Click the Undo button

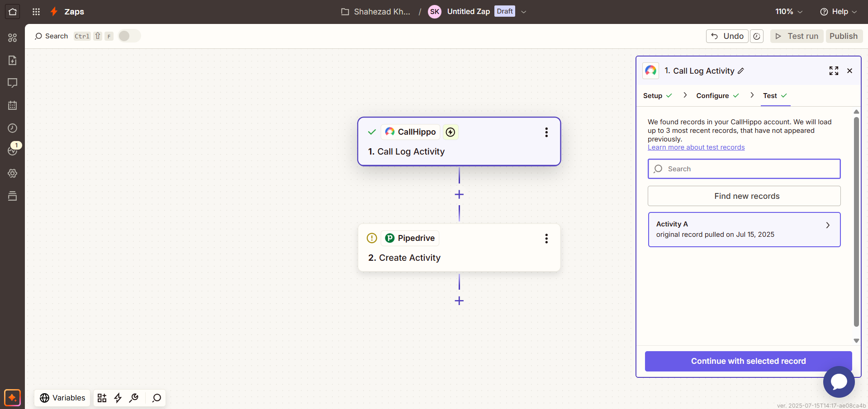[x=727, y=36]
